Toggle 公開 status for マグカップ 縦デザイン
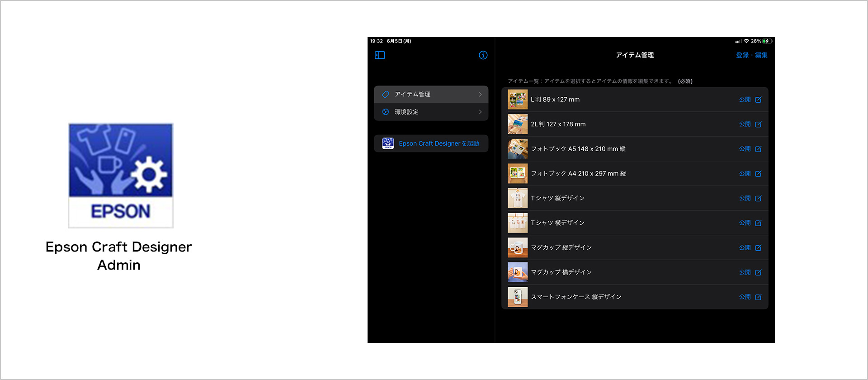 [x=744, y=247]
